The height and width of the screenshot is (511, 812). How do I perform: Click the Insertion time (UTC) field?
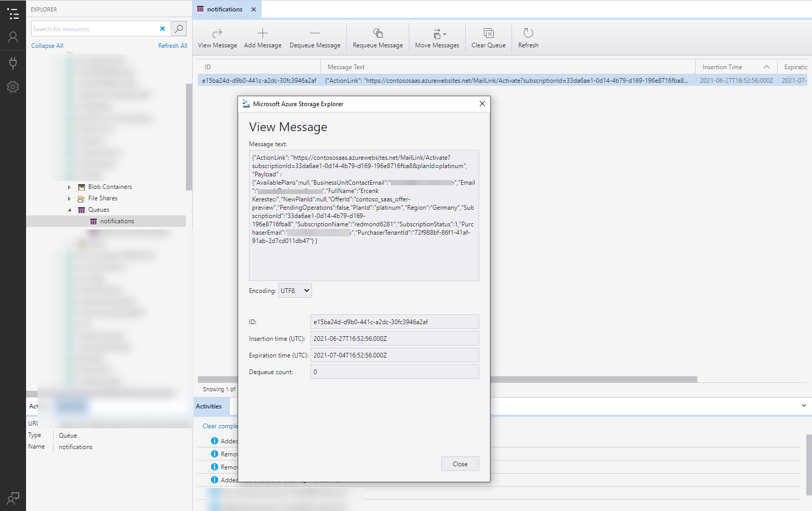pos(394,339)
